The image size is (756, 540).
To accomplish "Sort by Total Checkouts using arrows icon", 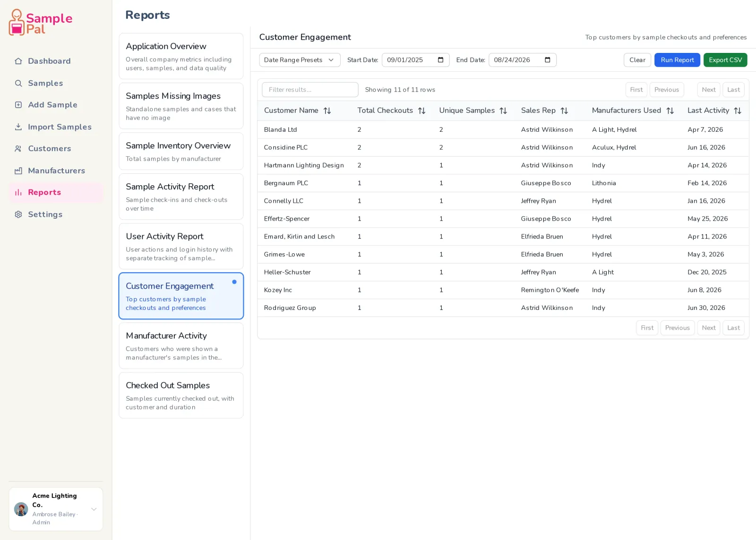I will point(422,111).
